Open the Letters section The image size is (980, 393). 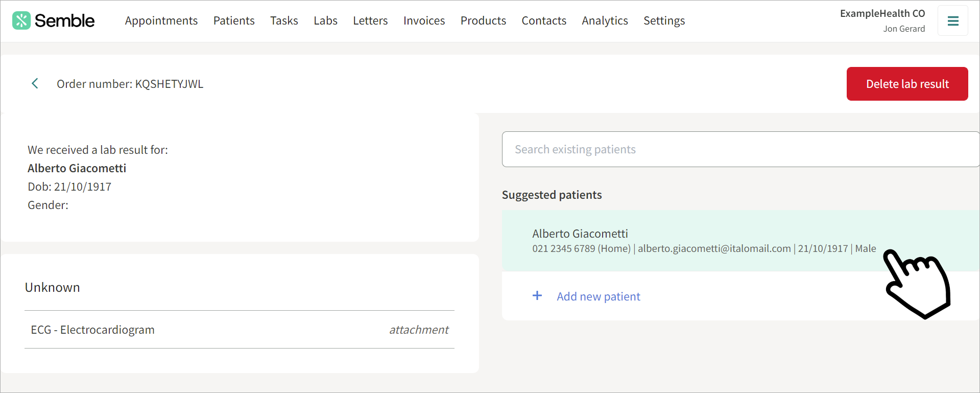(370, 20)
